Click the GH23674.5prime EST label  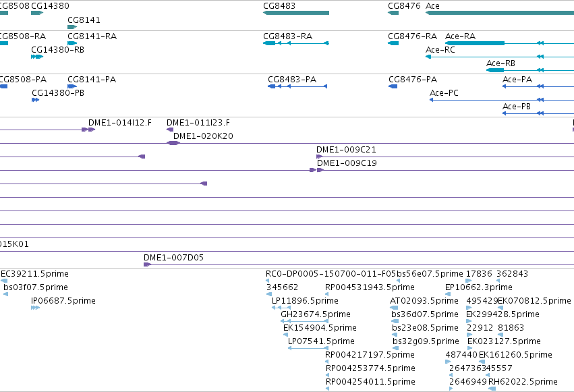316,314
